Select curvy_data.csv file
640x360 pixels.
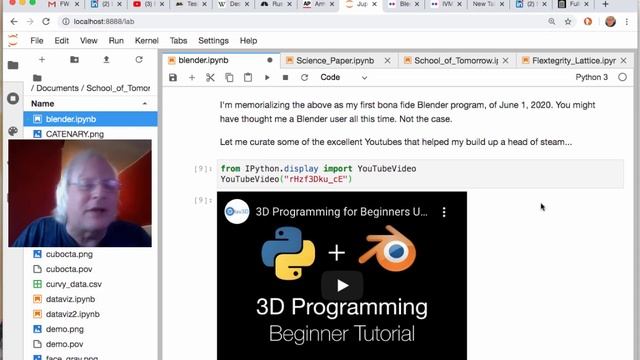tap(91, 284)
